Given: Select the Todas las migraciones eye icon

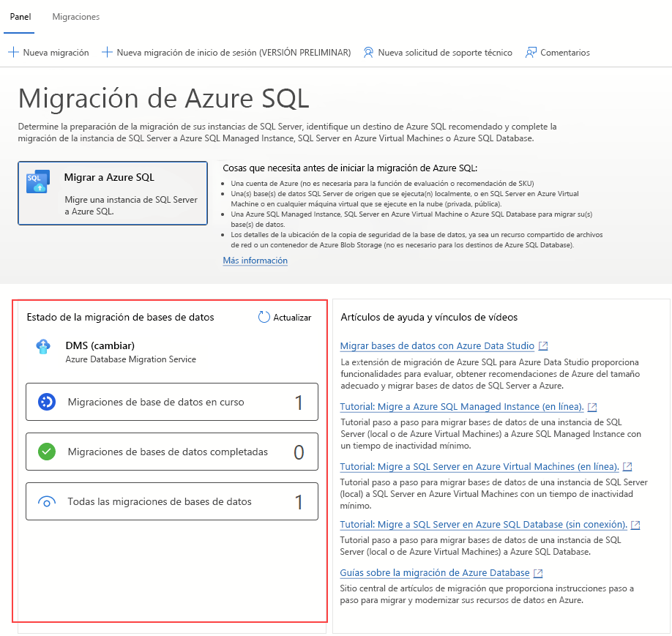Looking at the screenshot, I should pos(47,501).
